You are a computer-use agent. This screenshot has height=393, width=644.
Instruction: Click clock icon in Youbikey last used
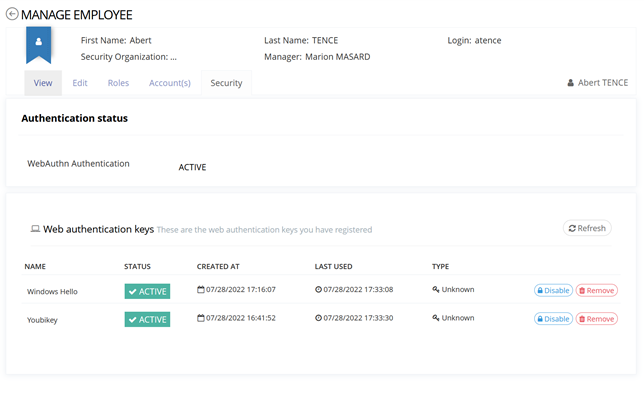click(318, 318)
